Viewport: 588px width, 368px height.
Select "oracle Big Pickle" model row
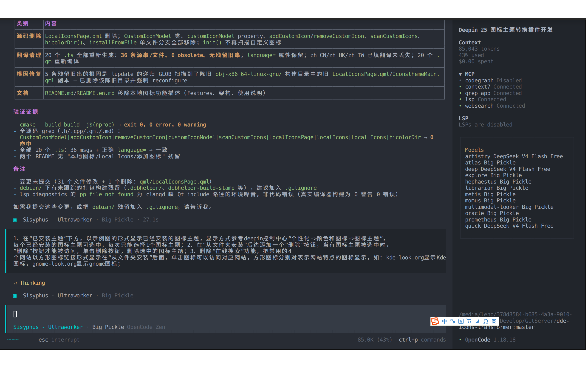tap(492, 213)
